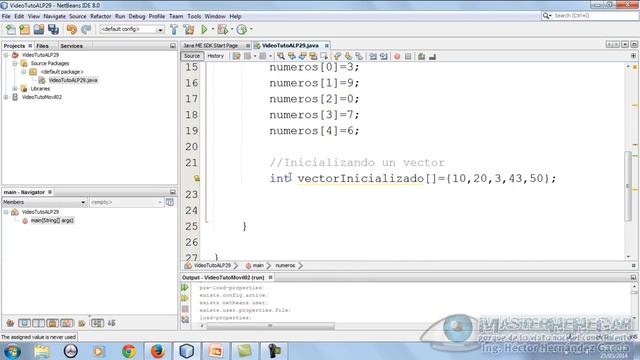Toggle Show Inherited Members in Navigator
The image size is (640, 360).
click(x=10, y=323)
